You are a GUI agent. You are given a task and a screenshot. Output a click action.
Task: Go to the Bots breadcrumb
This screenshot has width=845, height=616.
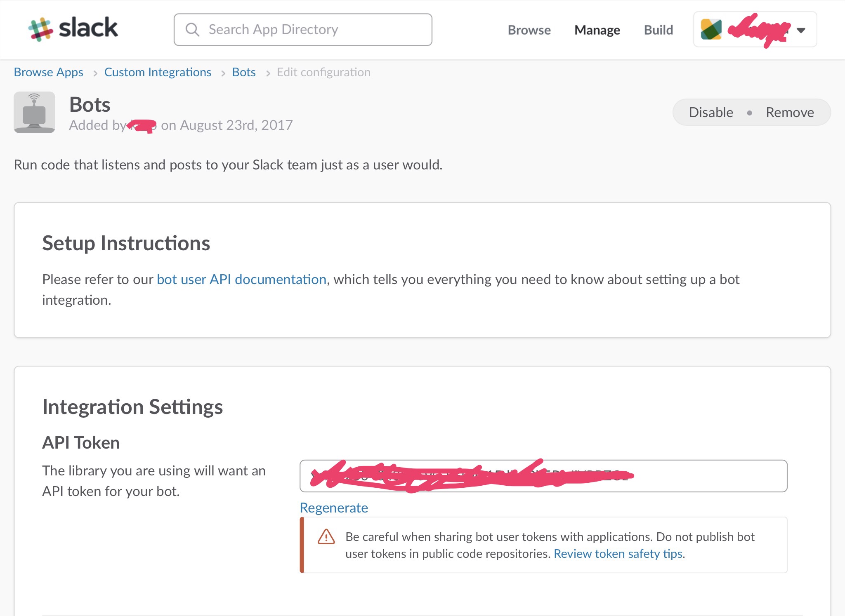point(244,72)
